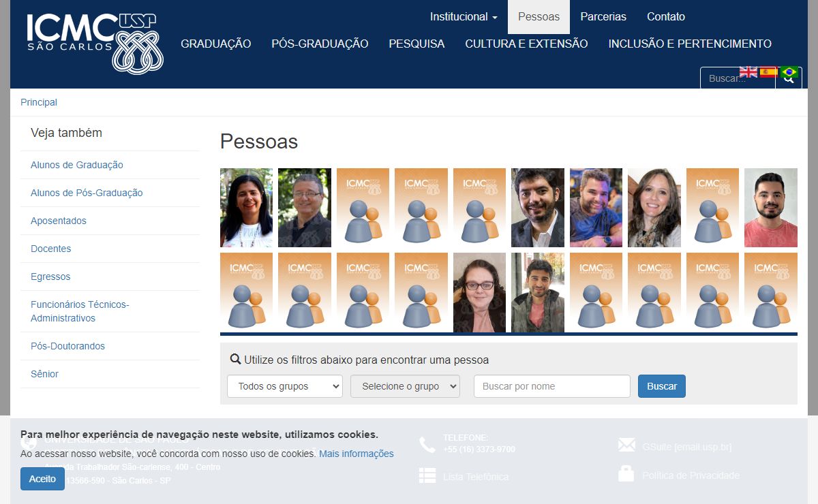This screenshot has width=818, height=504.
Task: Open photo of man with glasses near trees
Action: (x=305, y=208)
